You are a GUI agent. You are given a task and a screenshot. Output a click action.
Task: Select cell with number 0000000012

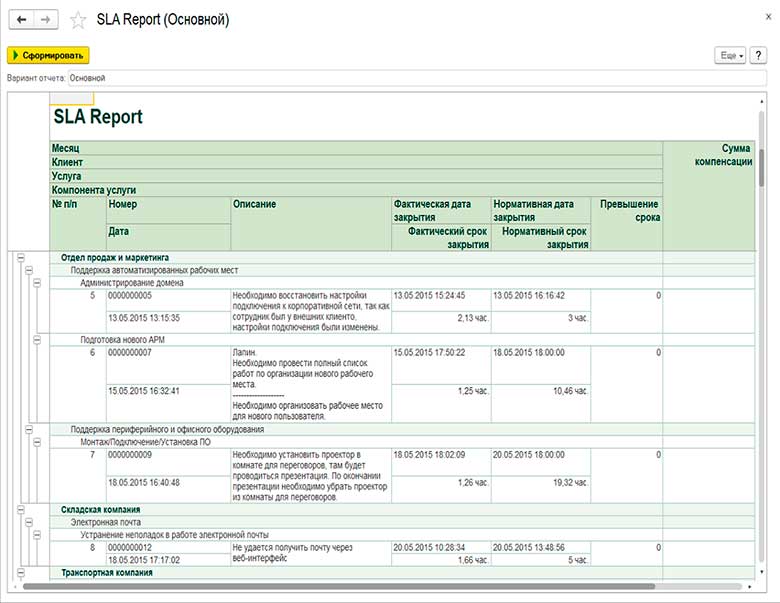point(169,547)
